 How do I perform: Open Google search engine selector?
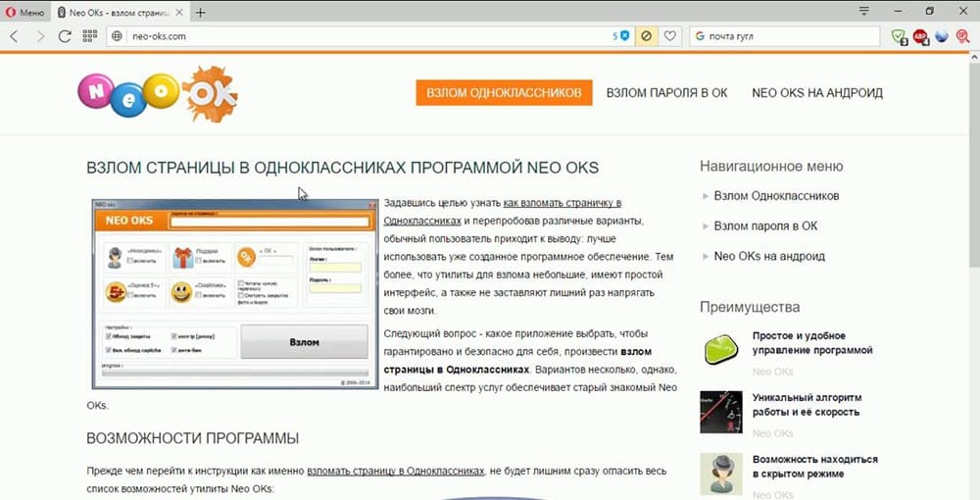700,36
